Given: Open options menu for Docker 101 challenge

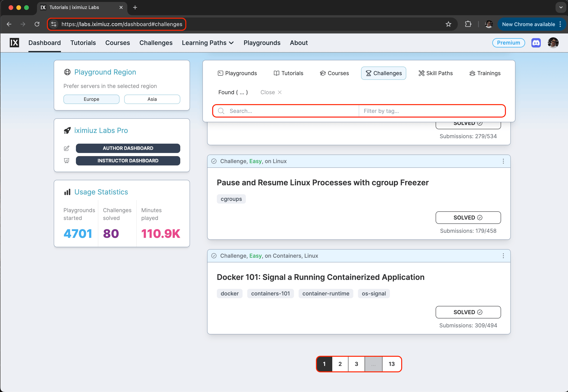Looking at the screenshot, I should coord(503,256).
